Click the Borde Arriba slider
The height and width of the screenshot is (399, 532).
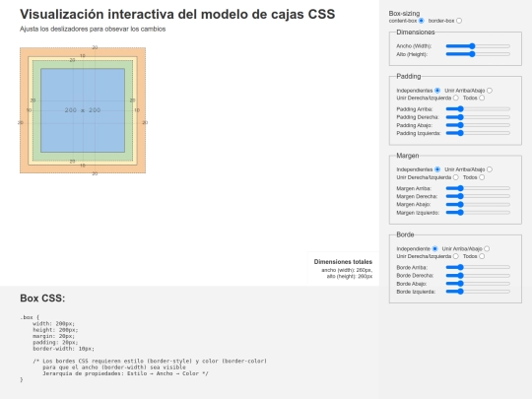478,267
